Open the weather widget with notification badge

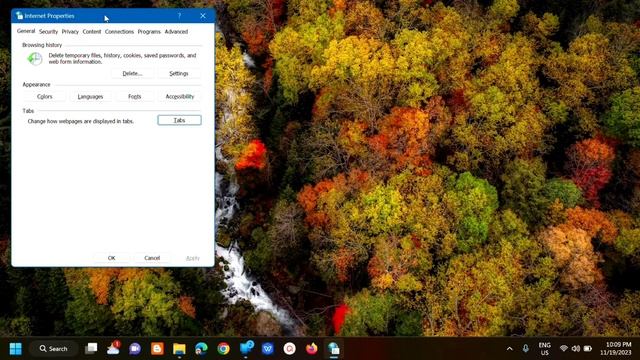coord(113,348)
